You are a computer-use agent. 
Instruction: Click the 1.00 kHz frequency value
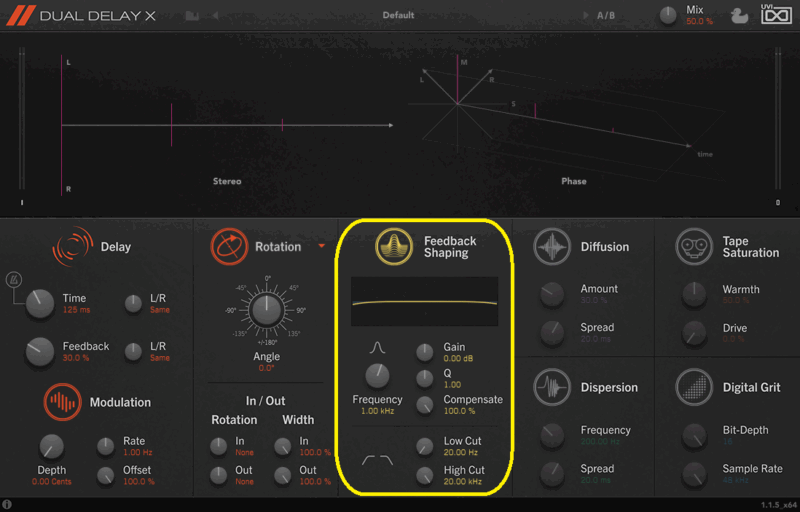tap(378, 411)
